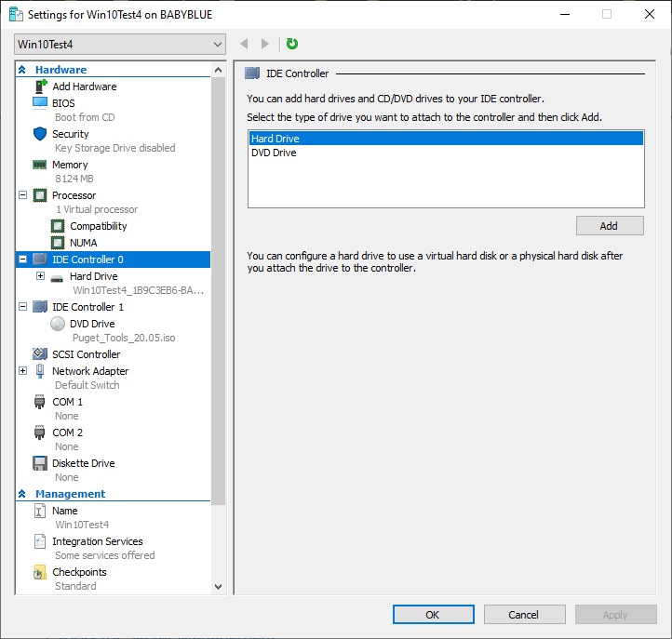This screenshot has height=639, width=672.
Task: Select the Security shield icon
Action: point(40,134)
